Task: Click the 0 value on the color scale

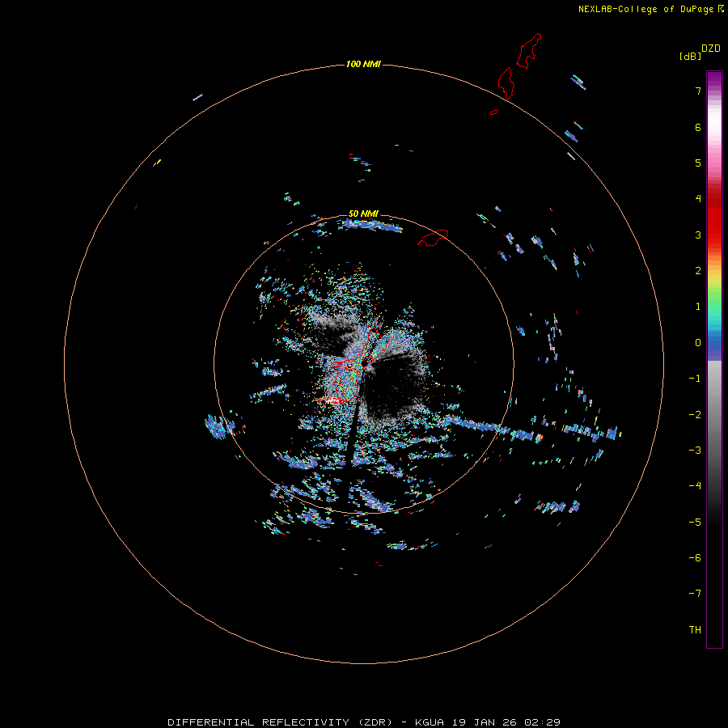Action: pyautogui.click(x=698, y=343)
